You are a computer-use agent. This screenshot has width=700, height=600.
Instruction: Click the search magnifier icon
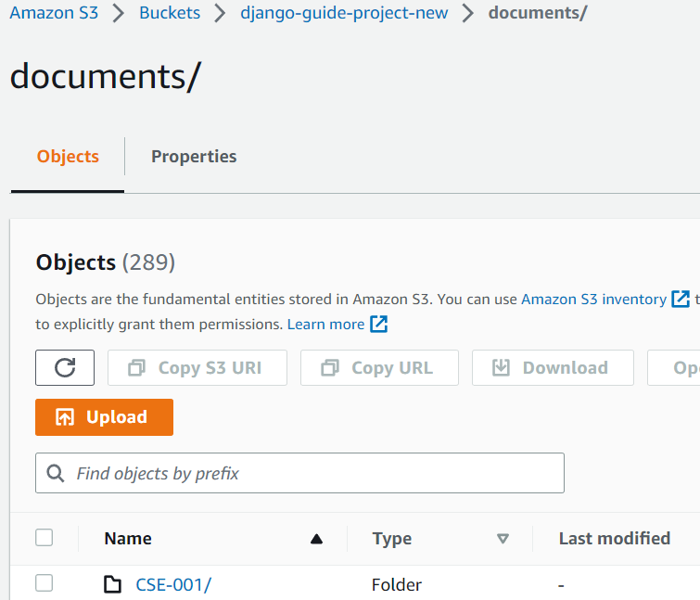click(x=56, y=473)
